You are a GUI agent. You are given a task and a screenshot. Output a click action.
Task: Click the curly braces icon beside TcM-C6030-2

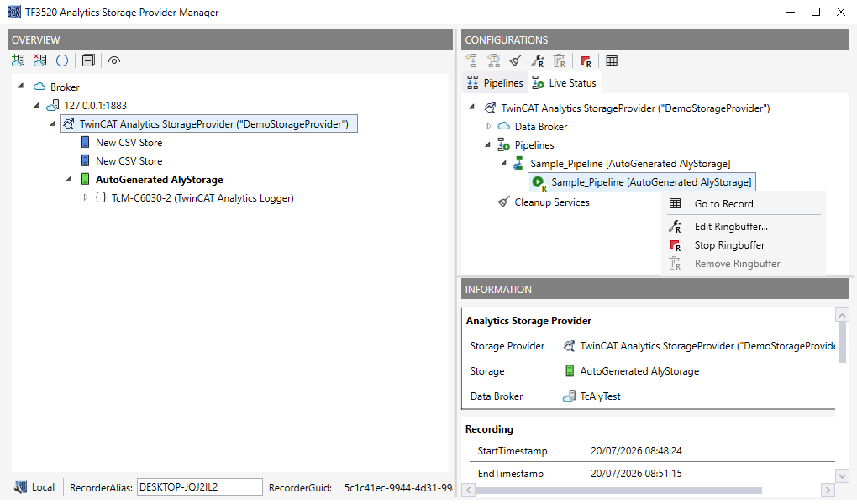(x=101, y=197)
